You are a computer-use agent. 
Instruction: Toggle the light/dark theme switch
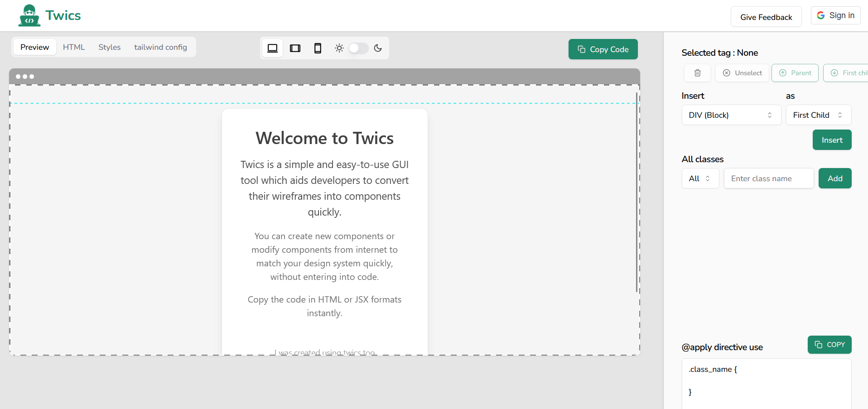358,48
